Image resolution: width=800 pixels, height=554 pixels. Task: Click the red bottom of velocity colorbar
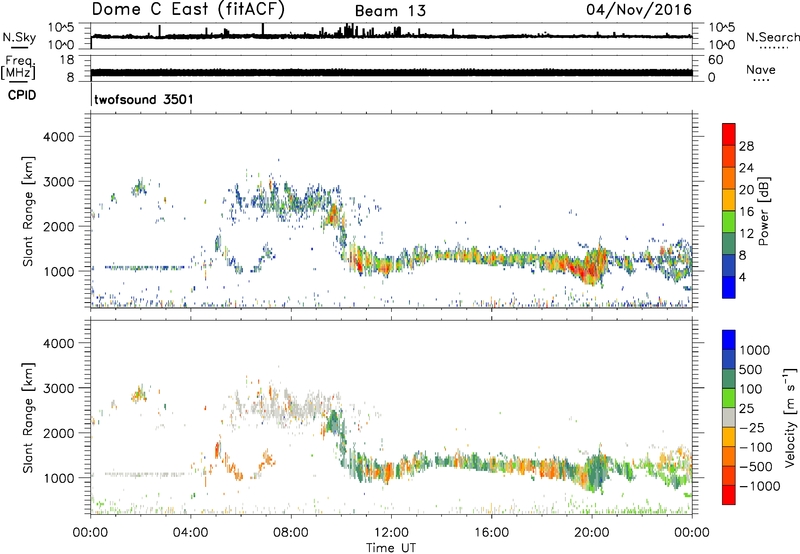[x=729, y=495]
